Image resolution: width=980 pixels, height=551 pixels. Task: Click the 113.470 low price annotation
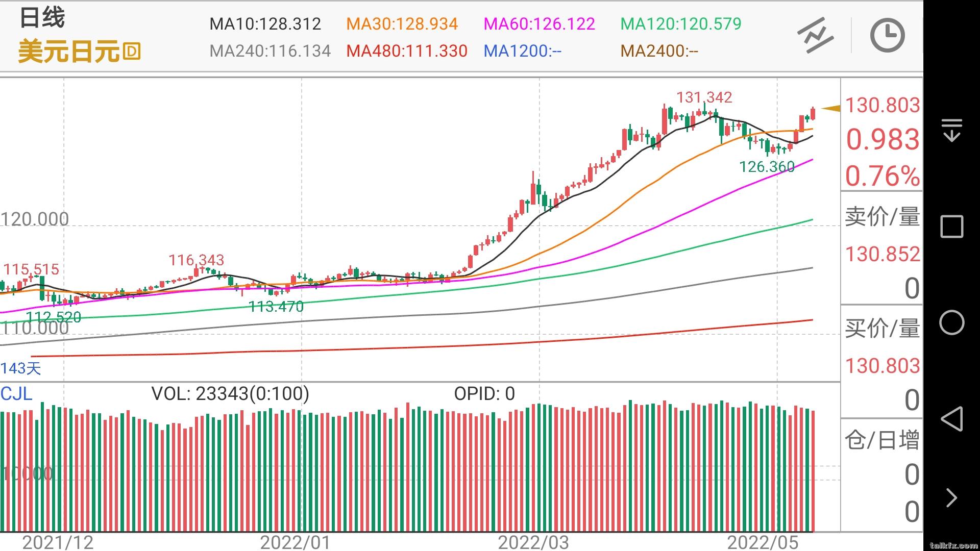point(276,306)
